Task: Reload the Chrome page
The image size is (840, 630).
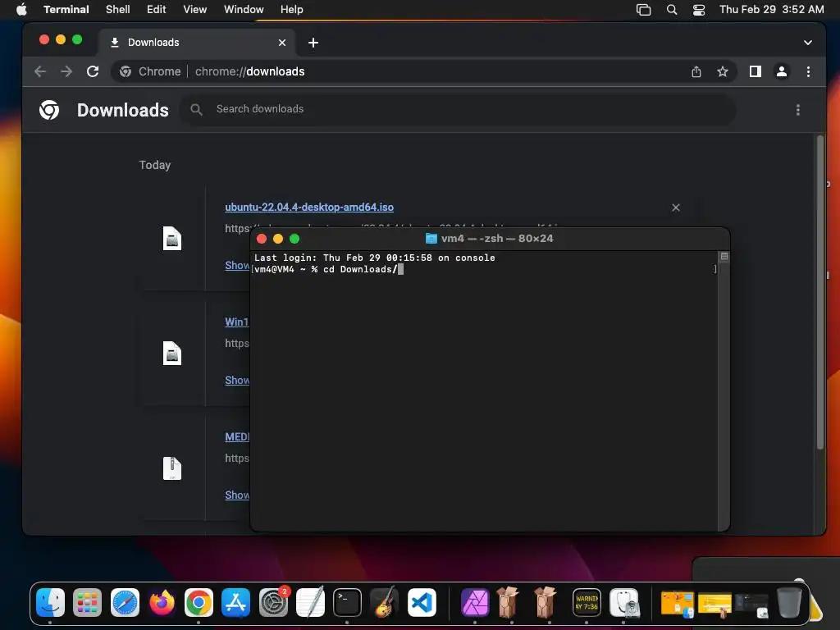Action: tap(93, 71)
